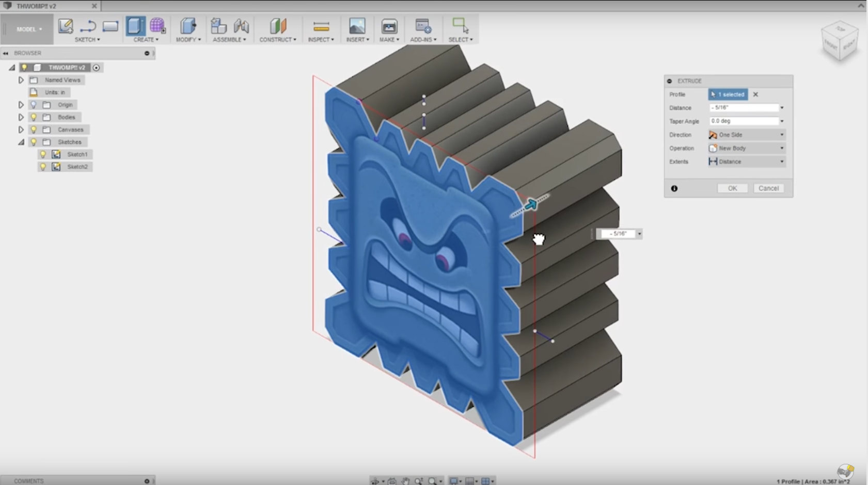Click the Zoom tool with plus-minus
The height and width of the screenshot is (485, 868).
click(419, 481)
